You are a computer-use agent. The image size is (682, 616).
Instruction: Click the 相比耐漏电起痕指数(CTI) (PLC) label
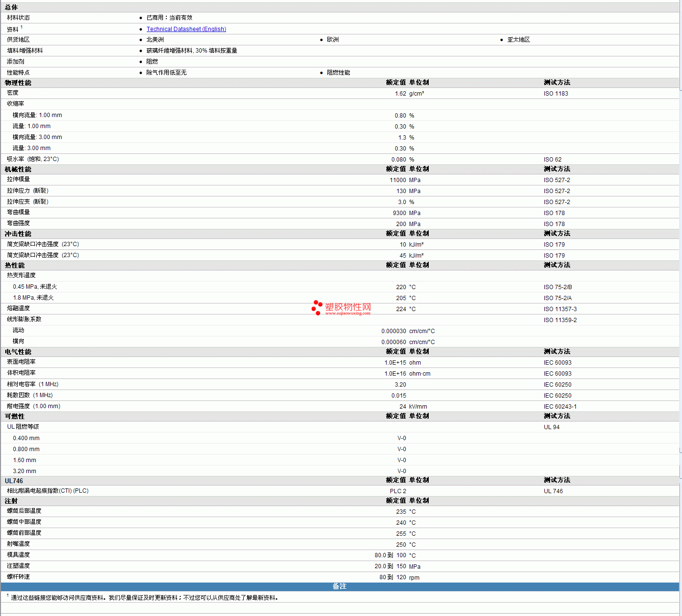click(48, 491)
